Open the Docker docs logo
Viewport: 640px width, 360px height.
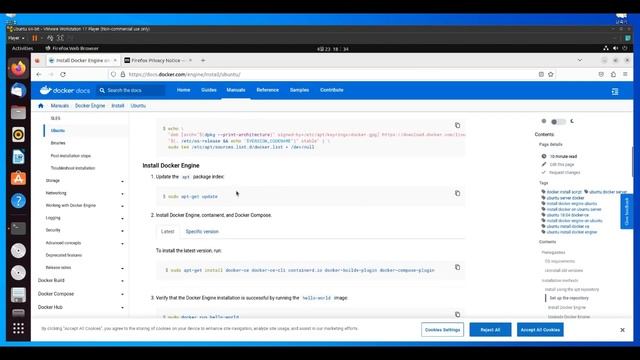coord(65,90)
